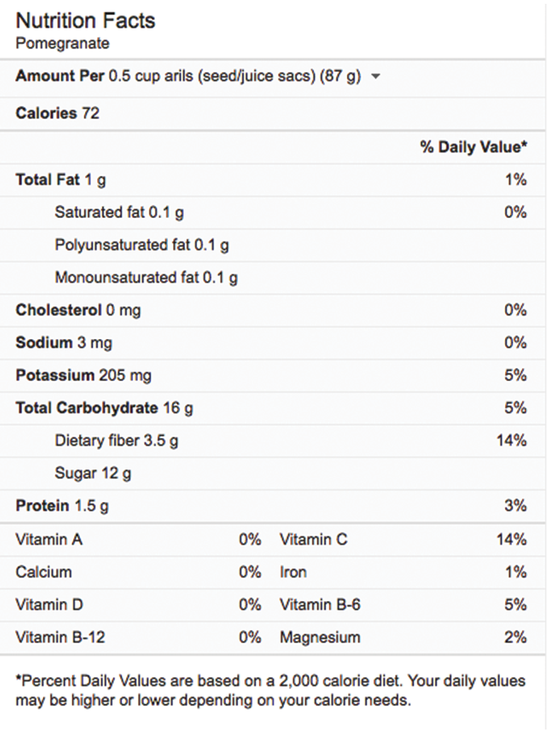The width and height of the screenshot is (549, 756).
Task: Click the Percent Daily Values footnote text
Action: 271,690
